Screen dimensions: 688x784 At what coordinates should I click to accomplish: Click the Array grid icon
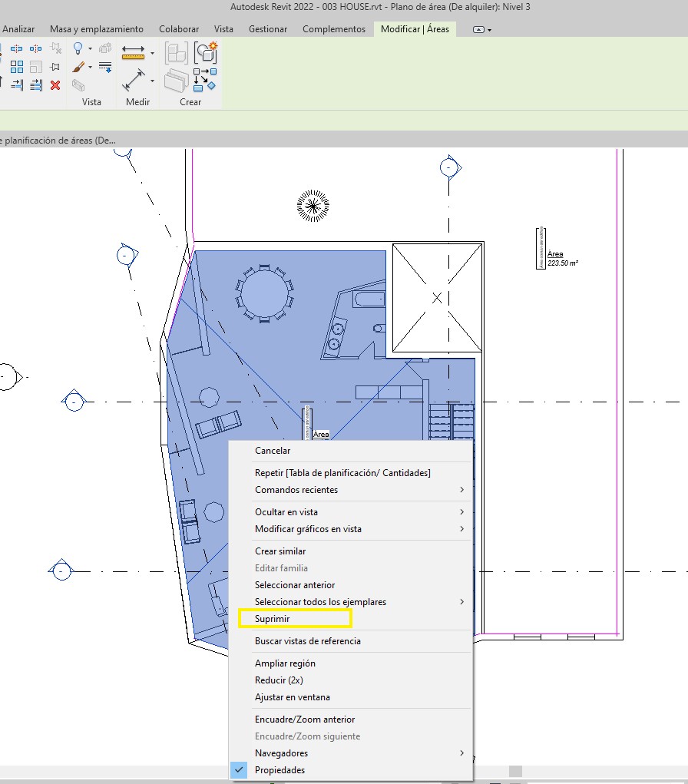[x=16, y=67]
